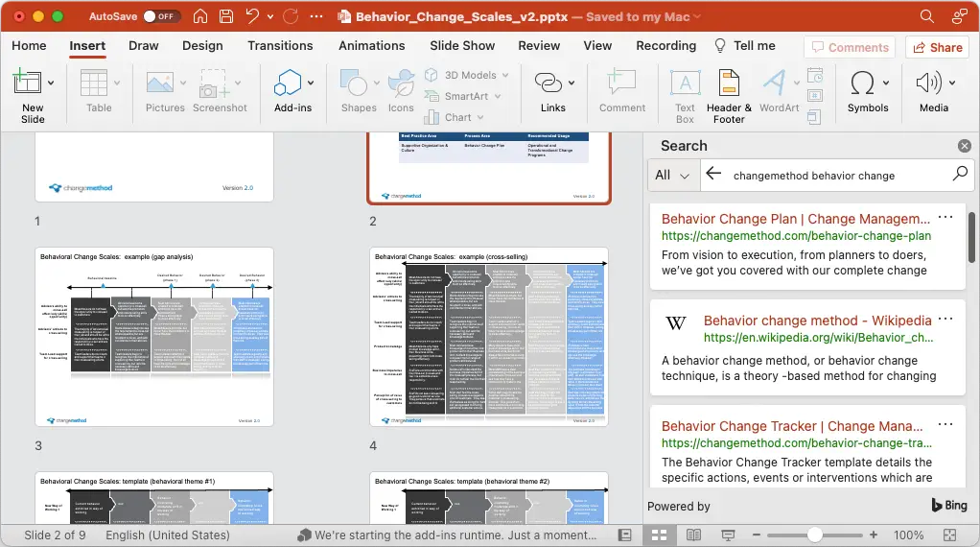980x547 pixels.
Task: Click the Share button
Action: [x=938, y=48]
